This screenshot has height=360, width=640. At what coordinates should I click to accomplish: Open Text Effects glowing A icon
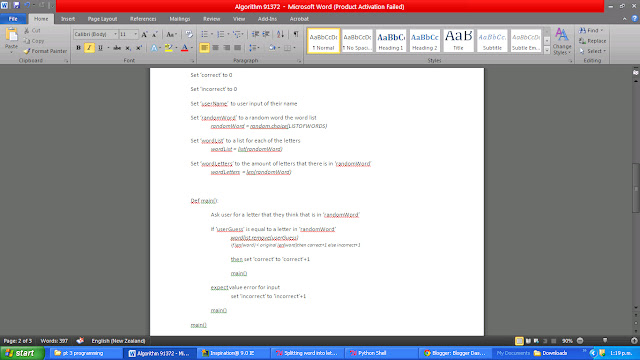154,48
